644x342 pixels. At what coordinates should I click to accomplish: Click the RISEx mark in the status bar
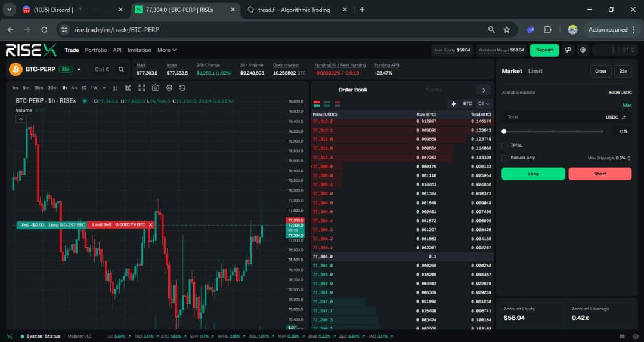[x=10, y=336]
